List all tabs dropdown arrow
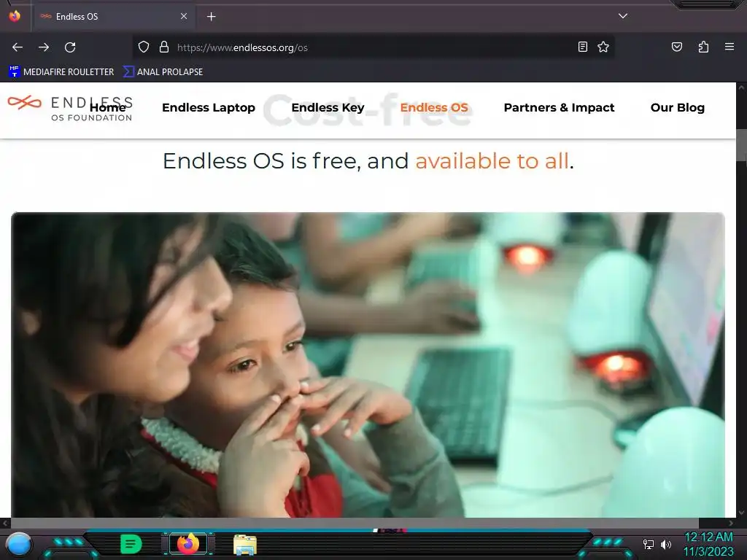This screenshot has height=560, width=747. tap(623, 16)
